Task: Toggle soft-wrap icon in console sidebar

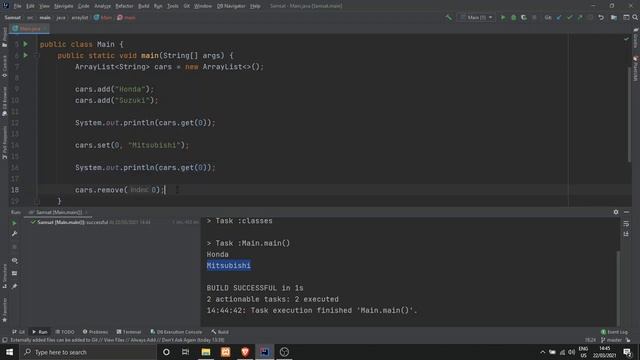Action: [626, 224]
